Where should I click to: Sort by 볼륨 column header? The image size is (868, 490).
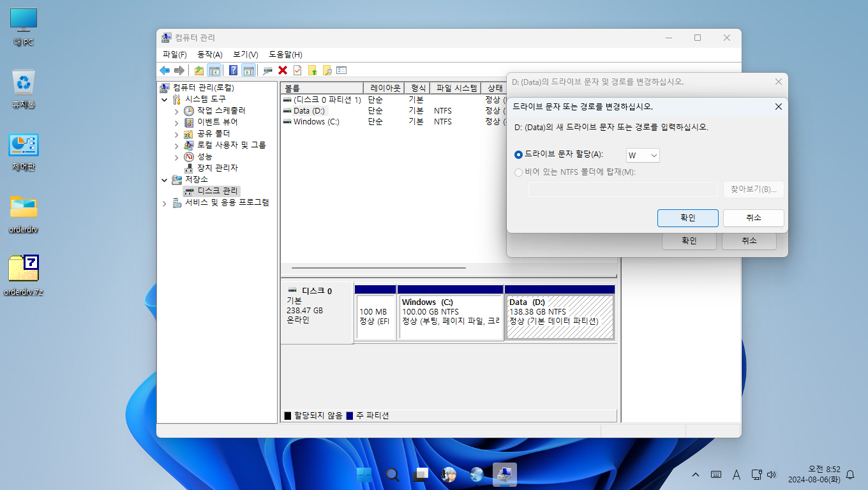pyautogui.click(x=322, y=88)
